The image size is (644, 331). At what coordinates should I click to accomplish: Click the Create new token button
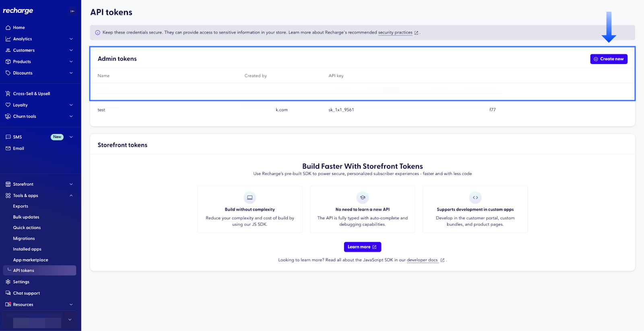[x=609, y=59]
